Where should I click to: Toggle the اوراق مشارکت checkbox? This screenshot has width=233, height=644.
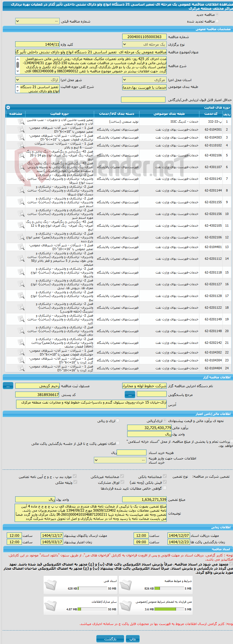(122, 482)
